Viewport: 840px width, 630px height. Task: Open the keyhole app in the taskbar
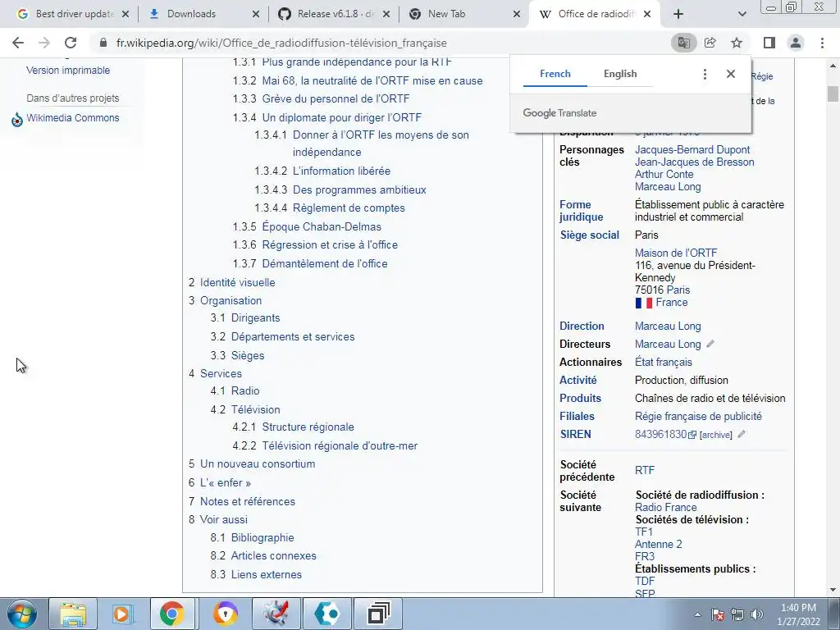tap(225, 614)
